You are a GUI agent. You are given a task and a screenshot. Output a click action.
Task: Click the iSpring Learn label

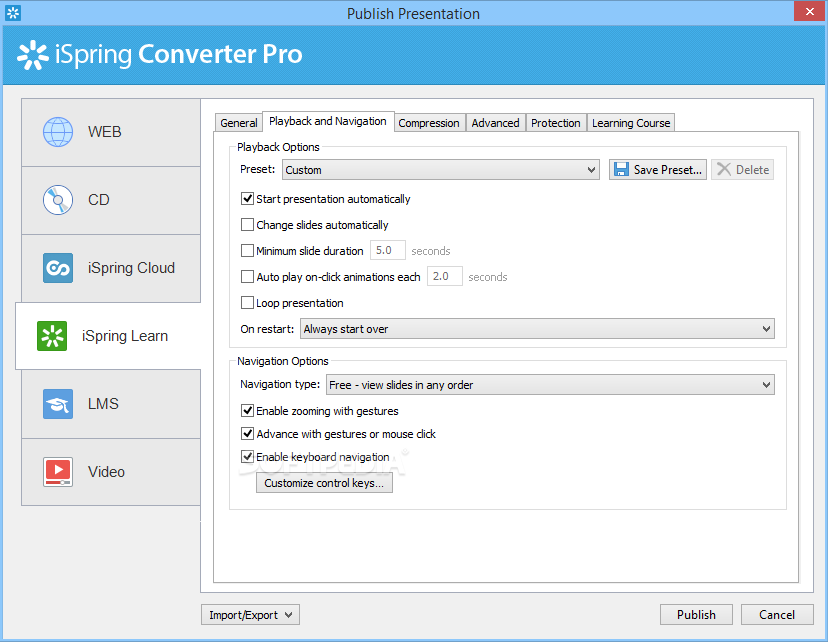tap(125, 336)
